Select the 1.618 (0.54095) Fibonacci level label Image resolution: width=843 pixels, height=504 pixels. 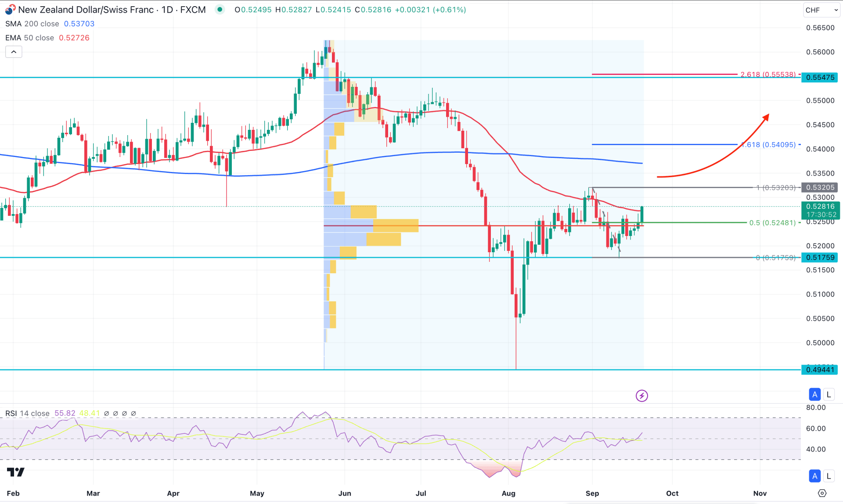tap(768, 145)
